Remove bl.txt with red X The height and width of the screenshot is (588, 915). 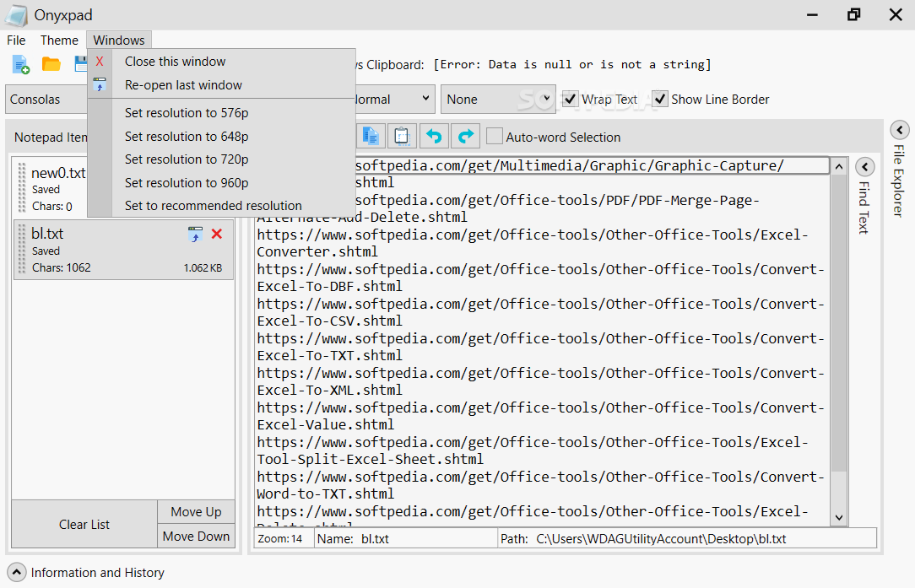(216, 234)
